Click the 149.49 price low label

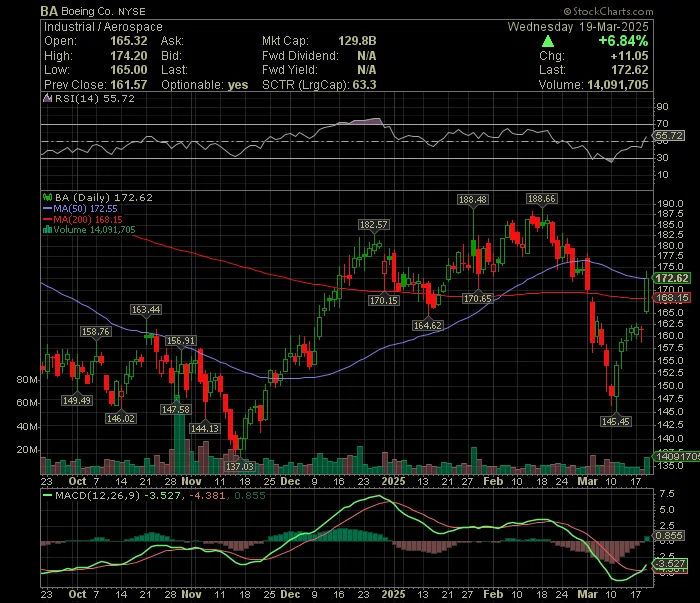pos(77,400)
